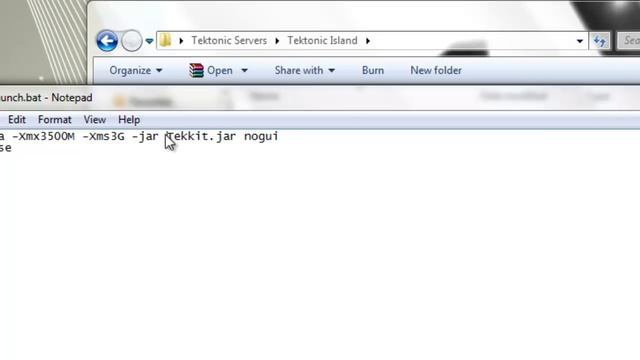Screen dimensions: 640x360
Task: Select Tektonic Servers breadcrumb
Action: coord(229,40)
